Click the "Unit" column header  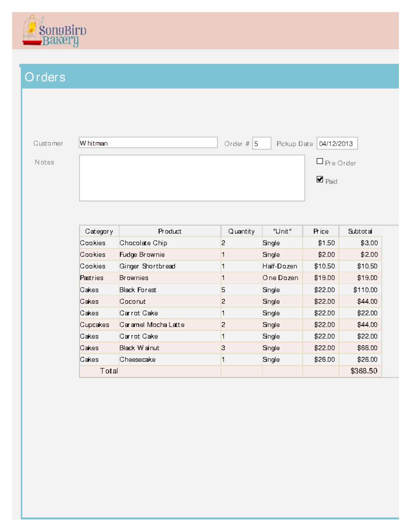coord(282,231)
